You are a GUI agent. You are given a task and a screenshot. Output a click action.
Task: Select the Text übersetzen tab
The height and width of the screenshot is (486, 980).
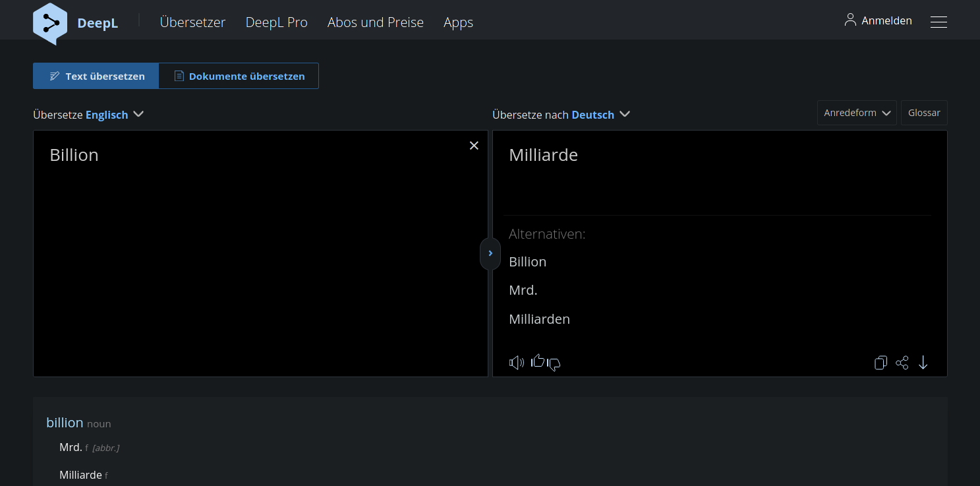coord(96,76)
